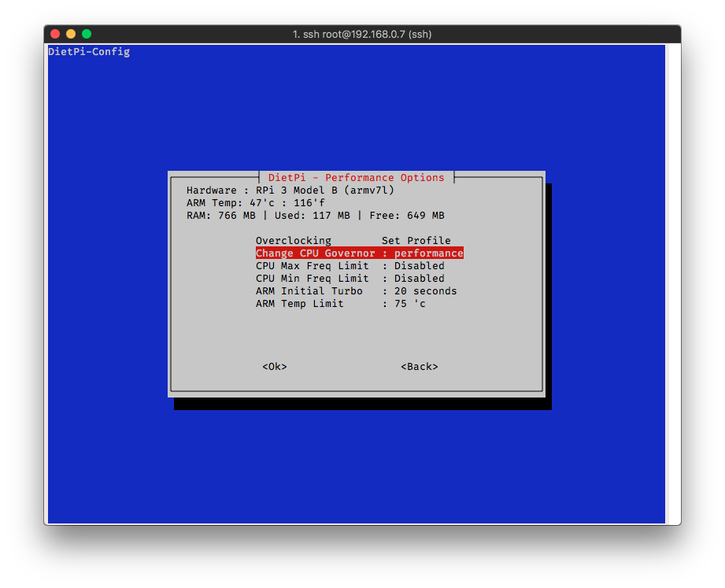This screenshot has height=588, width=725.
Task: Maximize the terminal using the green button
Action: [x=87, y=34]
